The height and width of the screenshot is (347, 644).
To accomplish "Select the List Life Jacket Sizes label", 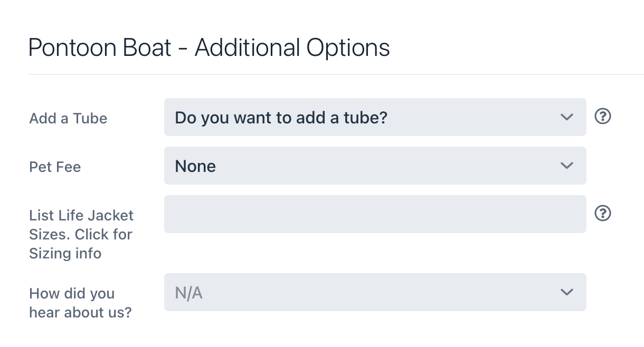I will tap(81, 234).
